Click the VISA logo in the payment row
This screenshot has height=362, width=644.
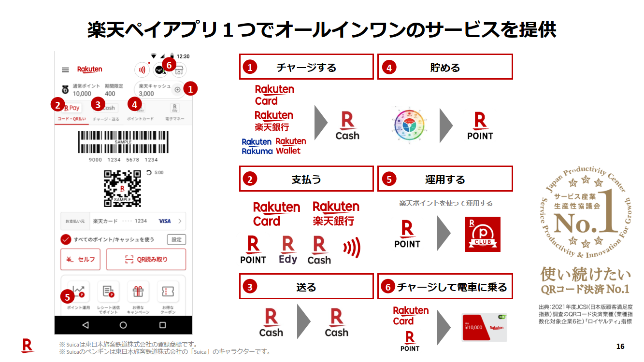click(x=165, y=221)
